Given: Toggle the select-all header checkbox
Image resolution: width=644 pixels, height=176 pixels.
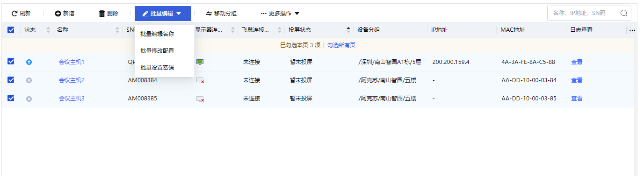Looking at the screenshot, I should point(11,30).
